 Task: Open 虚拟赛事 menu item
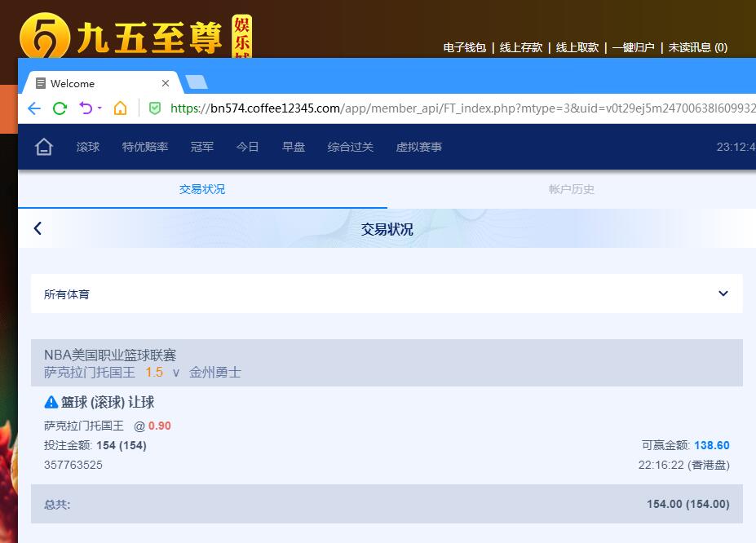(418, 147)
